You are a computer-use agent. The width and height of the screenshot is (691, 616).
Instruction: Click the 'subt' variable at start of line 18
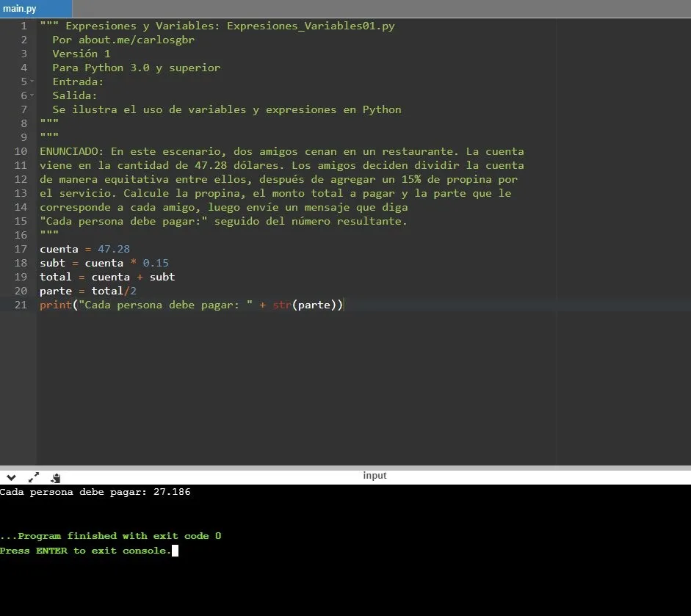click(52, 263)
